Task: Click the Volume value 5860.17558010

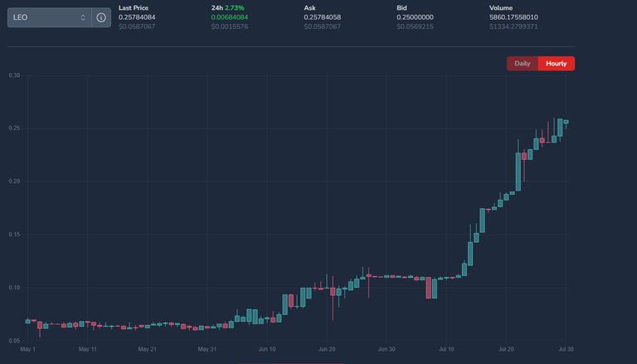Action: pyautogui.click(x=513, y=17)
